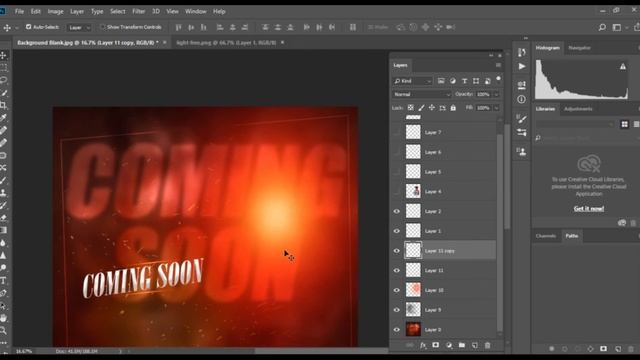This screenshot has width=640, height=360.
Task: Hide Layer 1 using its eye icon
Action: click(396, 231)
